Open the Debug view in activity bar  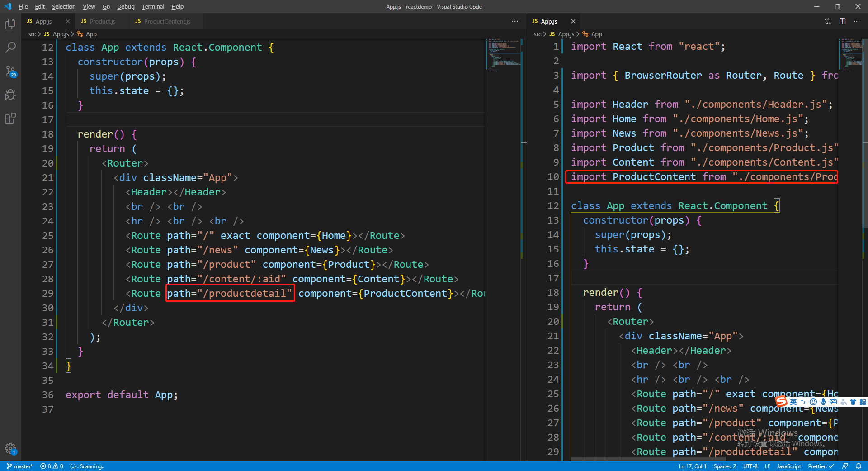coord(10,95)
